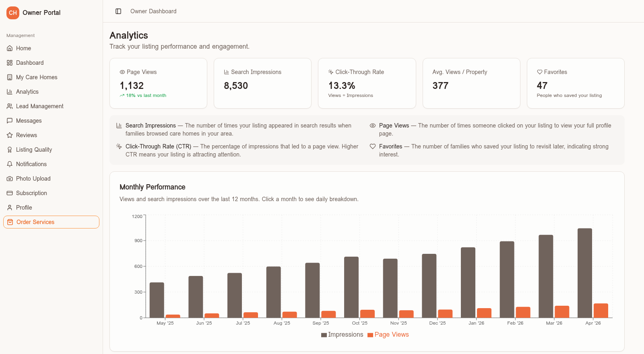The height and width of the screenshot is (354, 644).
Task: Open Dashboard from the sidebar menu
Action: (51, 63)
